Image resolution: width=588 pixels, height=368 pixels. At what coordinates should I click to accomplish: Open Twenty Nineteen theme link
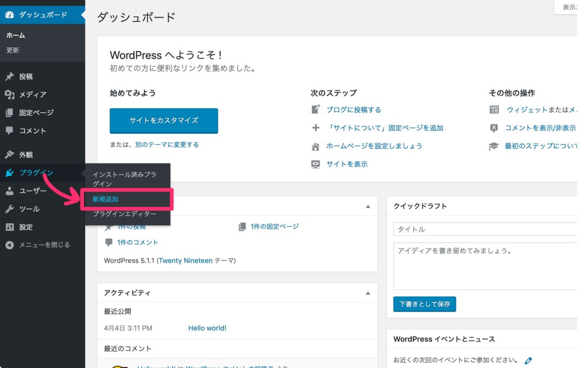click(185, 261)
